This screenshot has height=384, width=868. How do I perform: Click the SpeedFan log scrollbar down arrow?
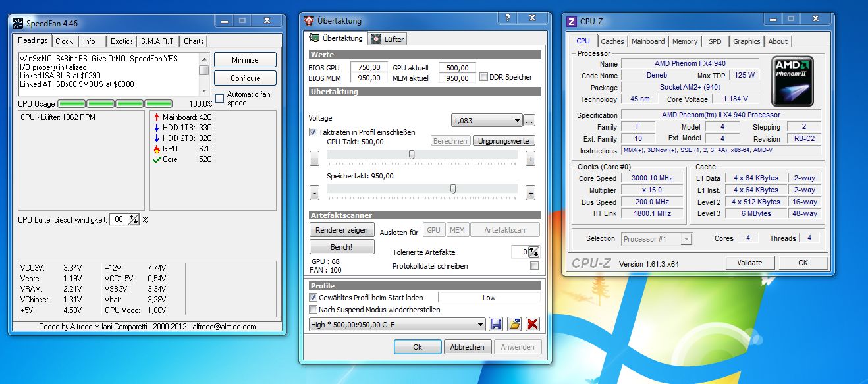point(204,90)
